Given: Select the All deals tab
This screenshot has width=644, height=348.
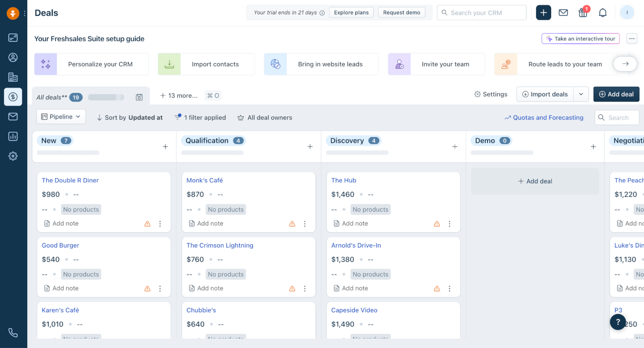Looking at the screenshot, I should pos(51,97).
